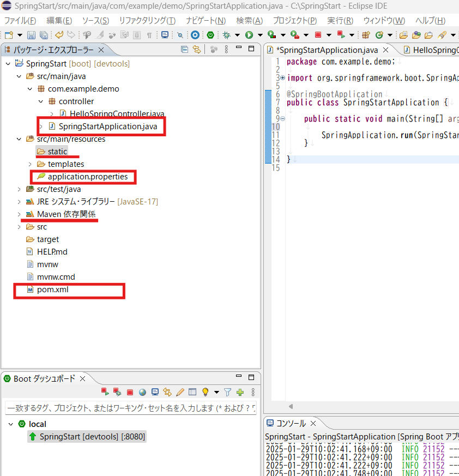Stop the app with Boot Dashboard red square
459x476 pixels.
pyautogui.click(x=130, y=392)
